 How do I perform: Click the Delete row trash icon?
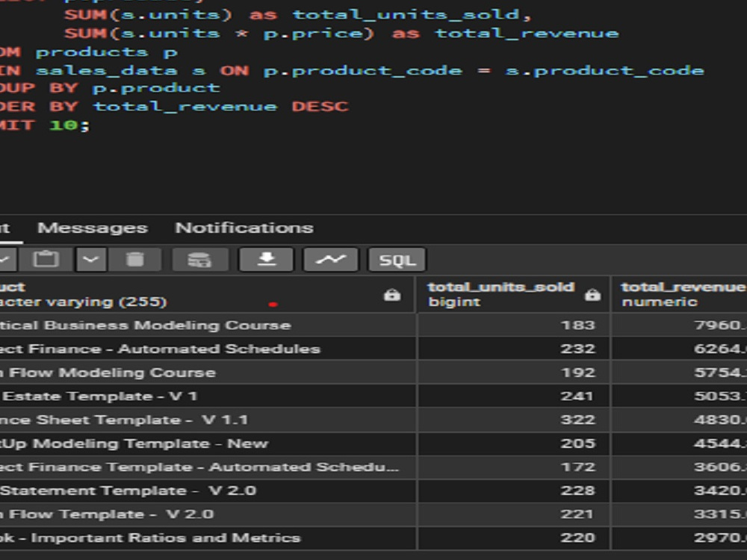[x=134, y=260]
